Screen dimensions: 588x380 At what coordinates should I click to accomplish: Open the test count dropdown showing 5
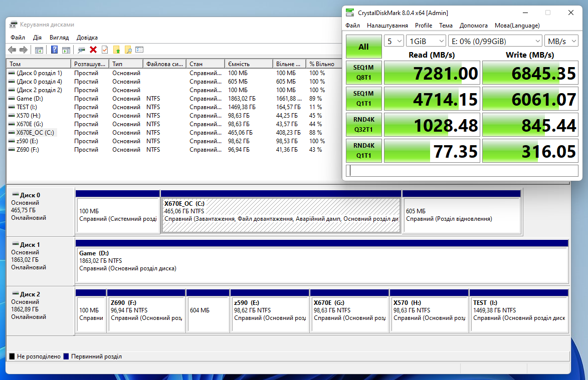[394, 41]
